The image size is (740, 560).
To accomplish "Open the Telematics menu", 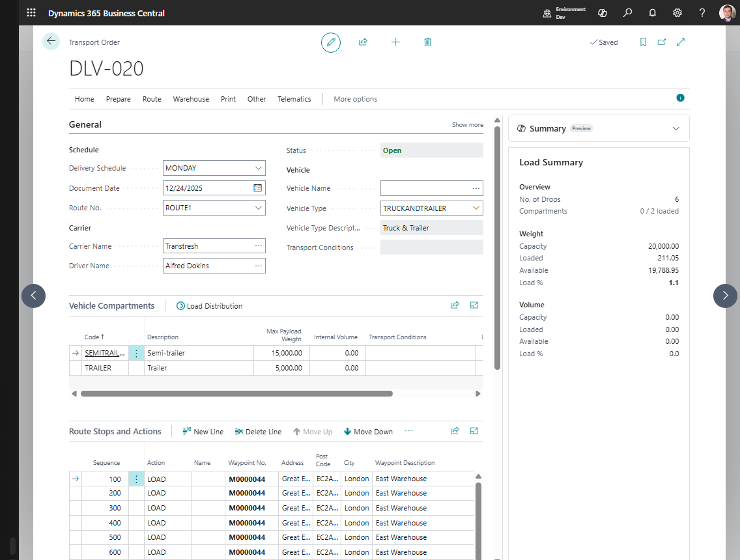I will point(294,99).
